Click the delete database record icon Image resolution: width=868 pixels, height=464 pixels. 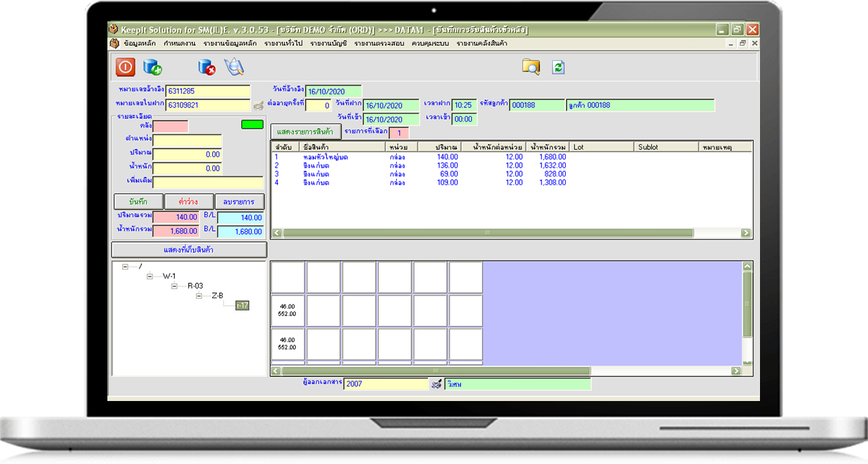206,67
